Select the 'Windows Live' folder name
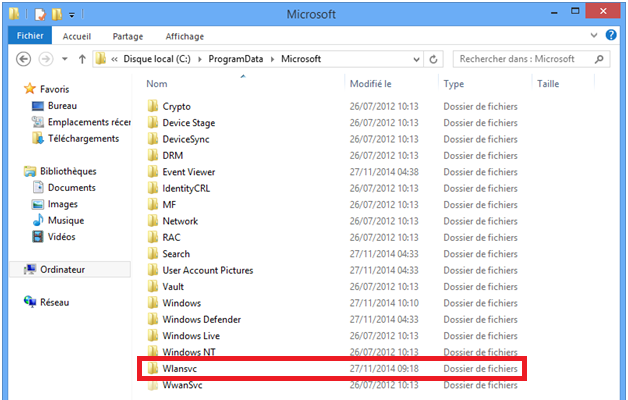The width and height of the screenshot is (628, 400). (x=191, y=336)
